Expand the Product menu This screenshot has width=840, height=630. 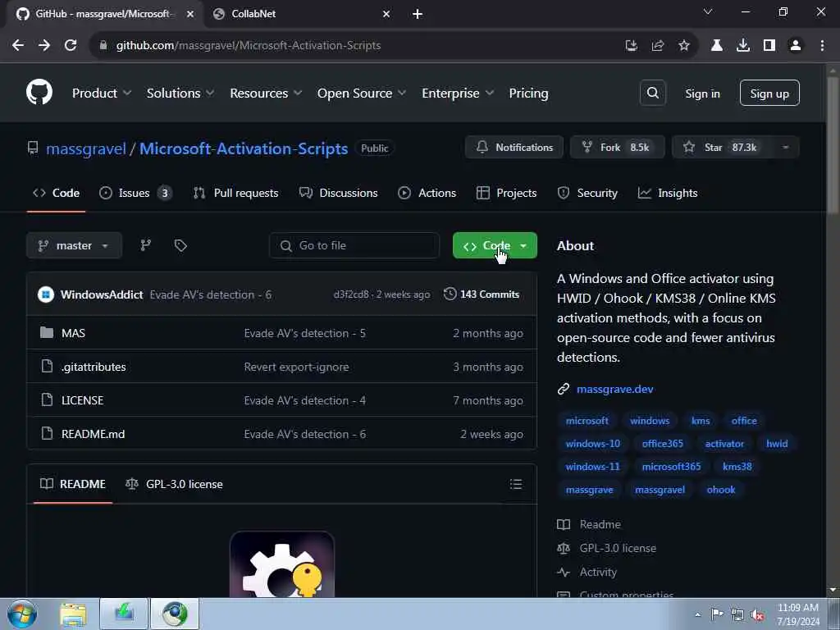point(102,94)
